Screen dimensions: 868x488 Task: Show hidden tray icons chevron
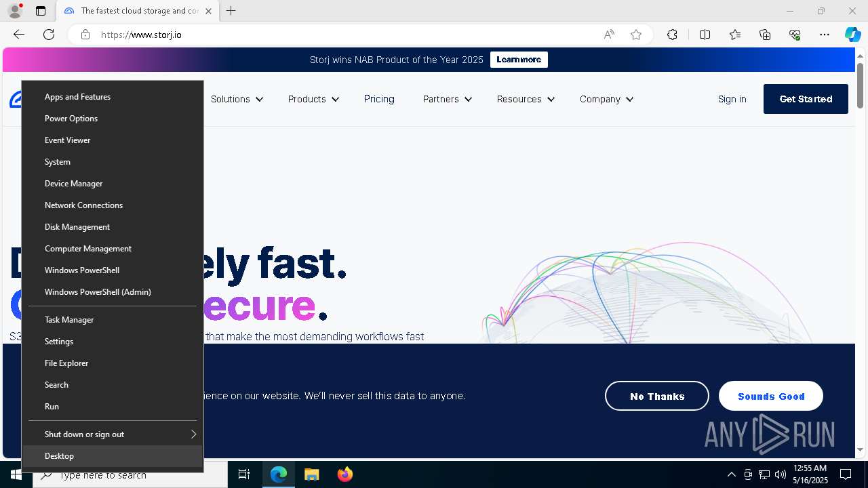point(731,474)
